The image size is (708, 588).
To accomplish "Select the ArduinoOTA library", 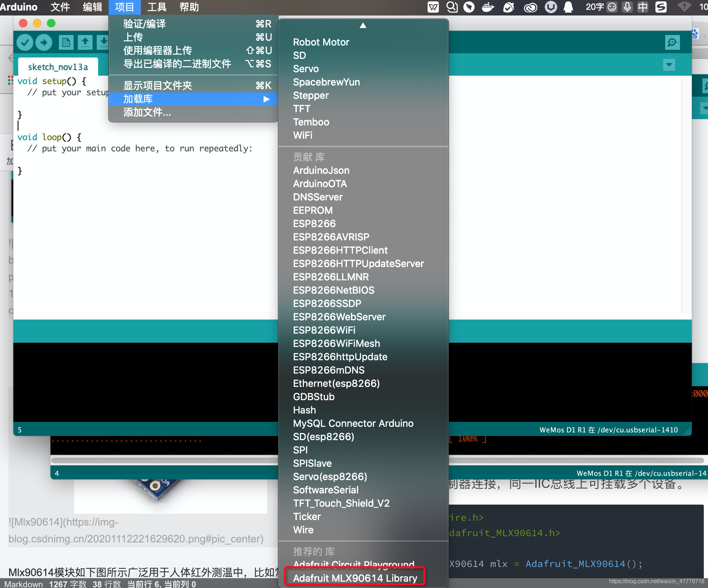I will [x=363, y=184].
